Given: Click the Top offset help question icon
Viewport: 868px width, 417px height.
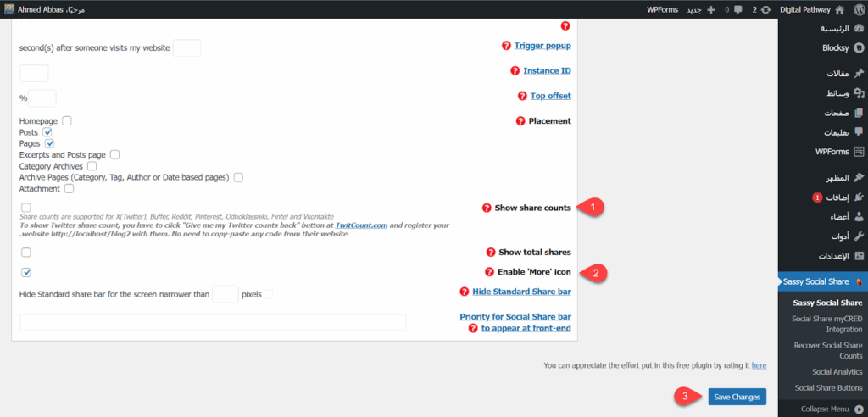Looking at the screenshot, I should click(x=522, y=96).
